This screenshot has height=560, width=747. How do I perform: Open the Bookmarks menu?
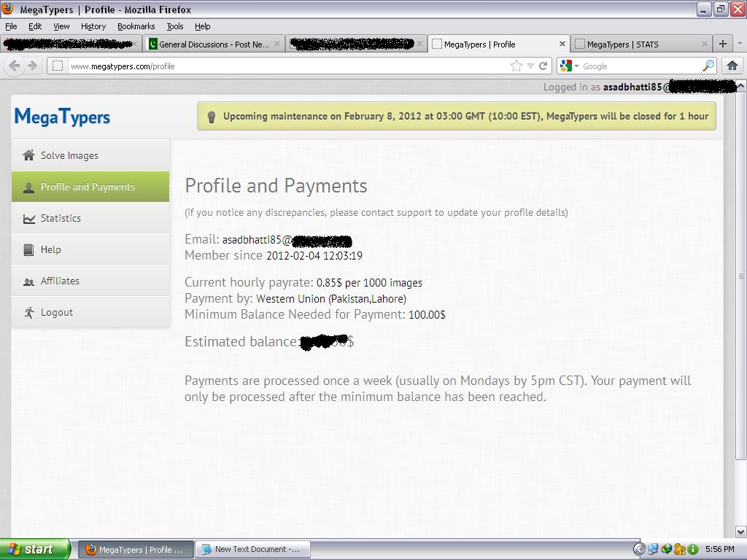click(x=136, y=26)
